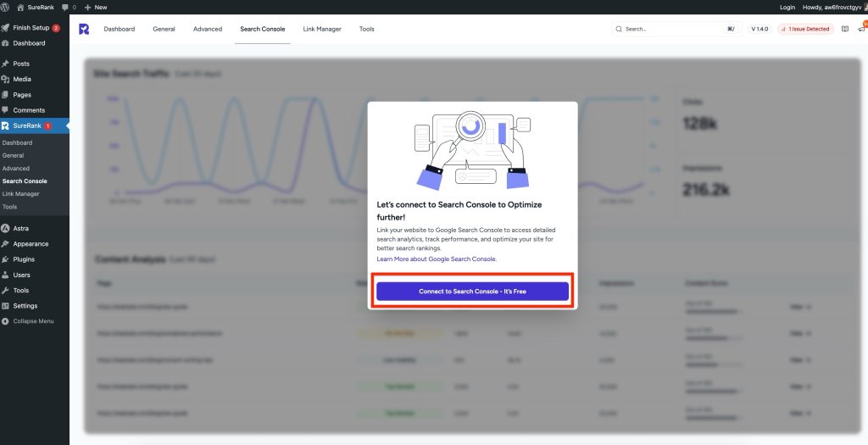The height and width of the screenshot is (445, 868).
Task: Click the SureRank R logo in header
Action: pos(84,29)
